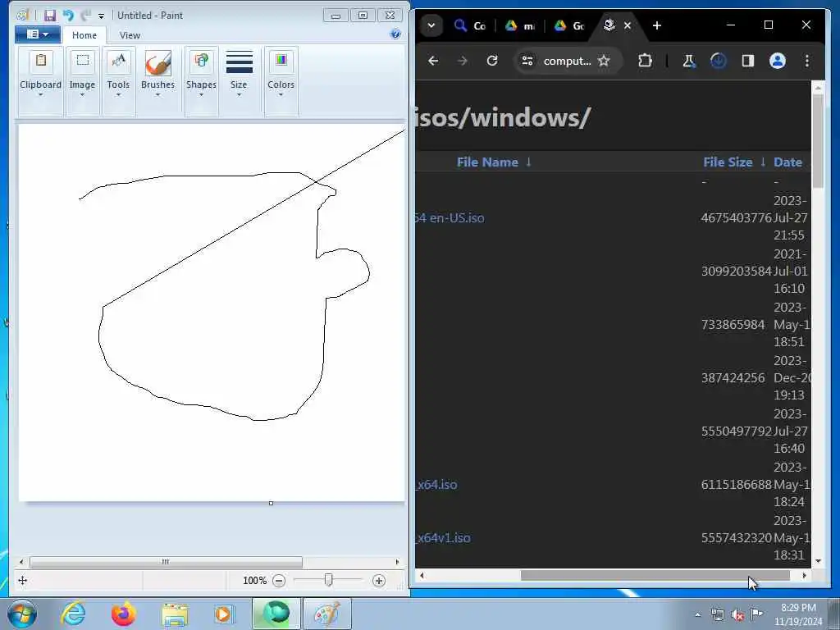Screen dimensions: 840x630
Task: Click Paint's horizontal scroll right arrow
Action: [397, 562]
